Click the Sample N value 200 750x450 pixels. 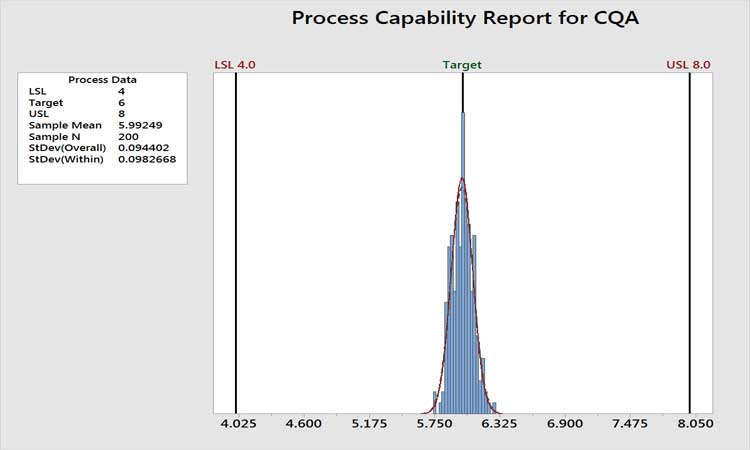point(128,137)
